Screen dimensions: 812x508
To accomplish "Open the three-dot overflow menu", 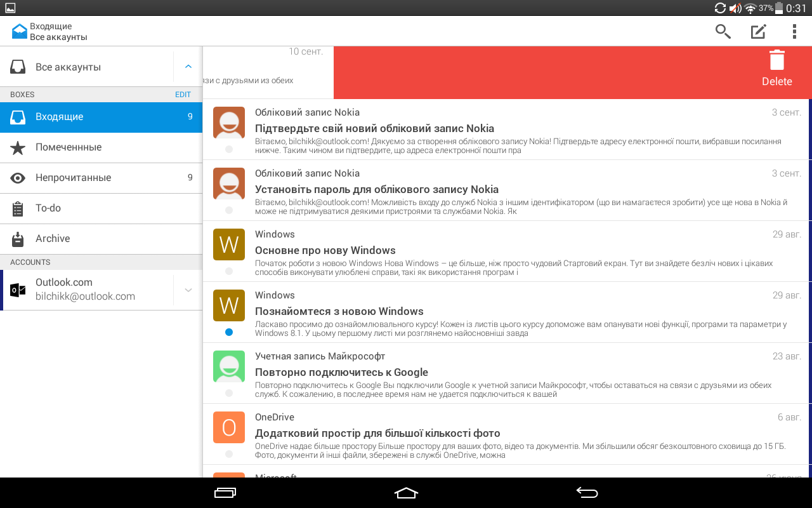I will [x=794, y=31].
